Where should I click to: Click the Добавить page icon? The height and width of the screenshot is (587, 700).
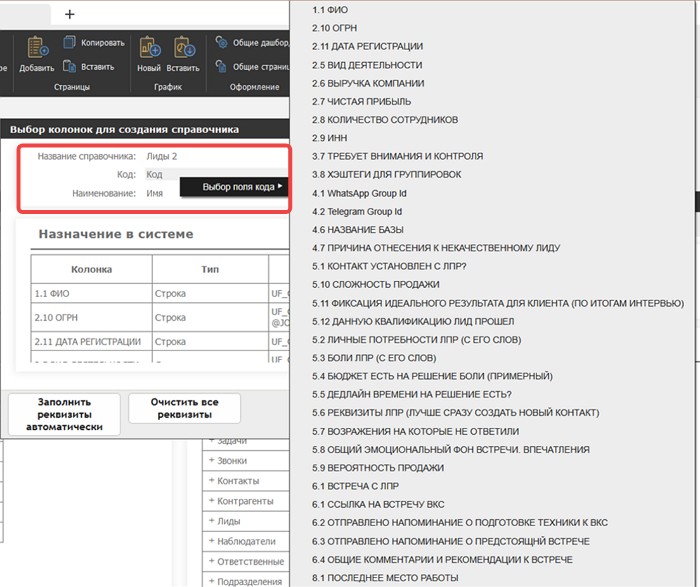click(38, 47)
